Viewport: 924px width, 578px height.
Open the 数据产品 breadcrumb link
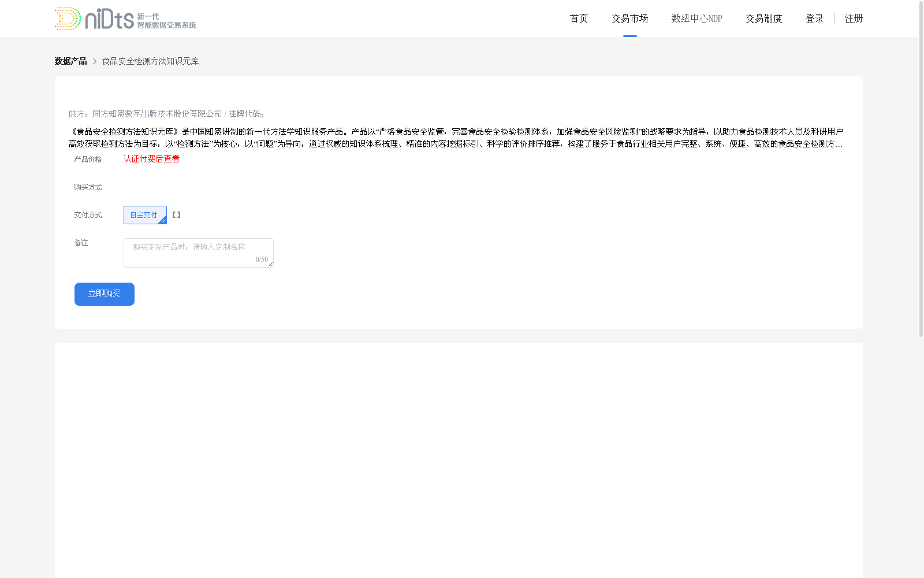click(70, 61)
